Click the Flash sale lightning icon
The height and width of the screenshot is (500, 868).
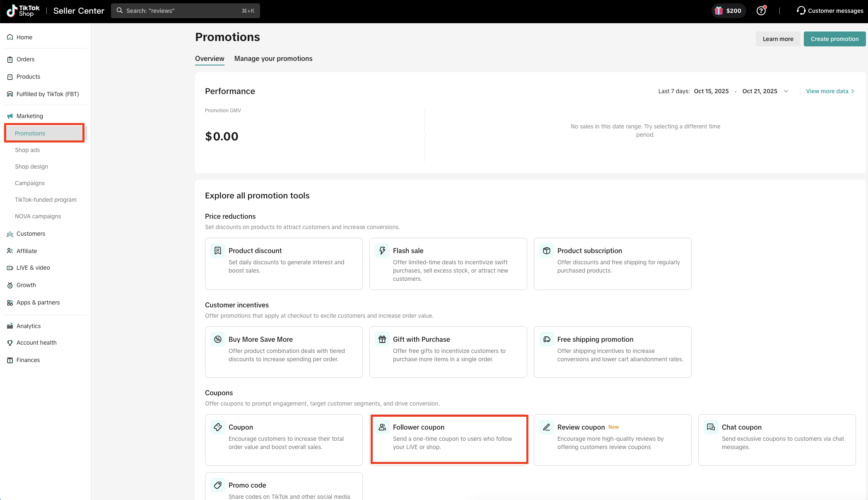(x=382, y=251)
